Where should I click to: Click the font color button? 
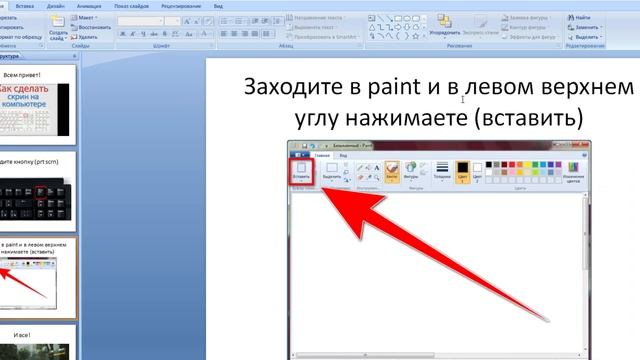point(205,34)
